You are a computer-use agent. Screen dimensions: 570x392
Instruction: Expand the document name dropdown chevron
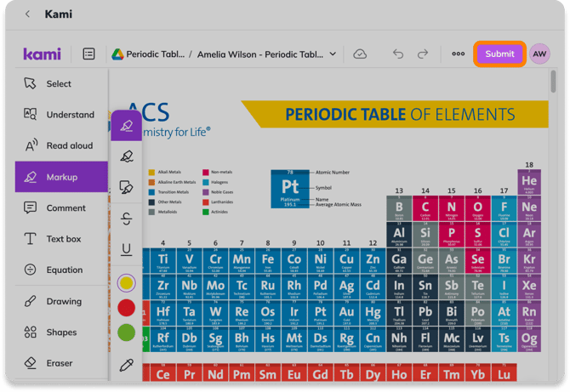[x=333, y=54]
